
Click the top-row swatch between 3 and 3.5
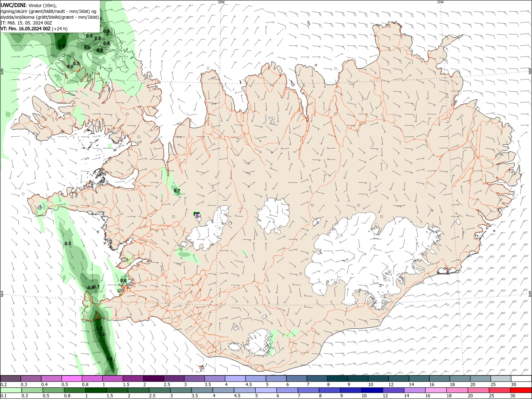(x=195, y=378)
